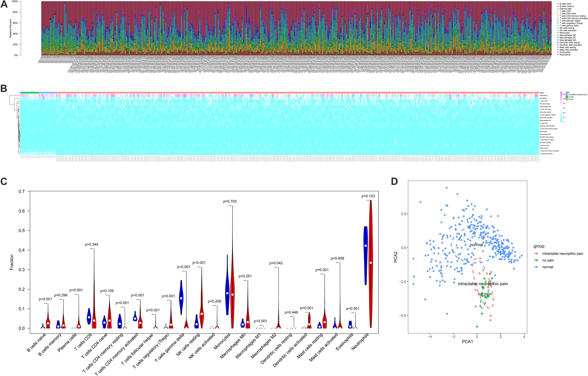Click the p=0.703 label above Monocytes
Screen dimensions: 588x376
pos(230,201)
